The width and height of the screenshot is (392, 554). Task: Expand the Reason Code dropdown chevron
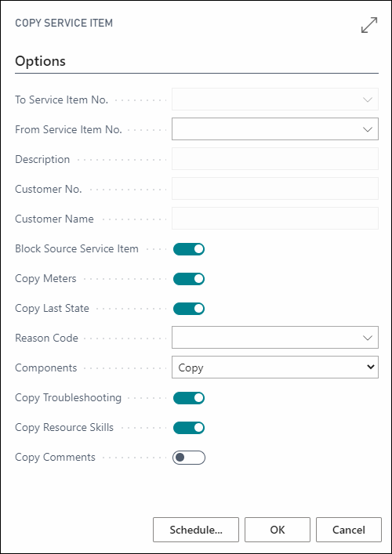[x=368, y=338]
